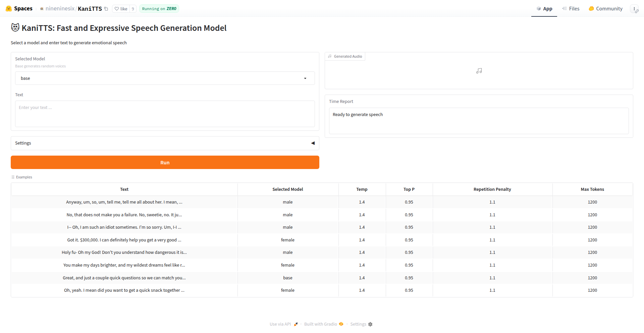Click the Settings accordion triangle arrow
Image resolution: width=644 pixels, height=333 pixels.
[x=313, y=143]
